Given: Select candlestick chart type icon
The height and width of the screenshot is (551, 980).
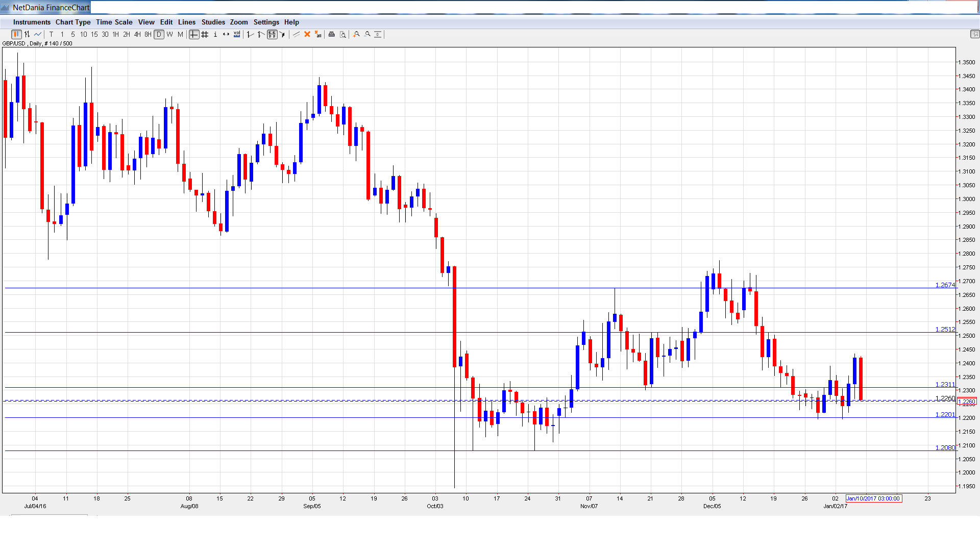Looking at the screenshot, I should [16, 35].
